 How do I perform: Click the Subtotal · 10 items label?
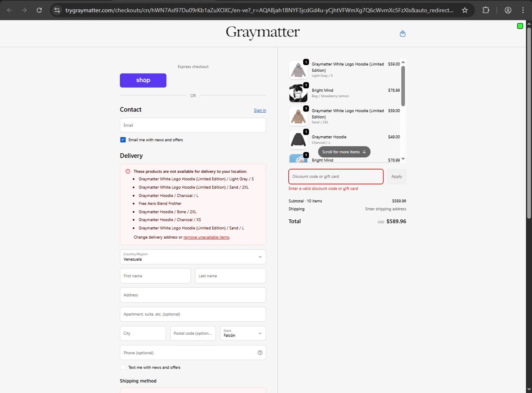(305, 201)
